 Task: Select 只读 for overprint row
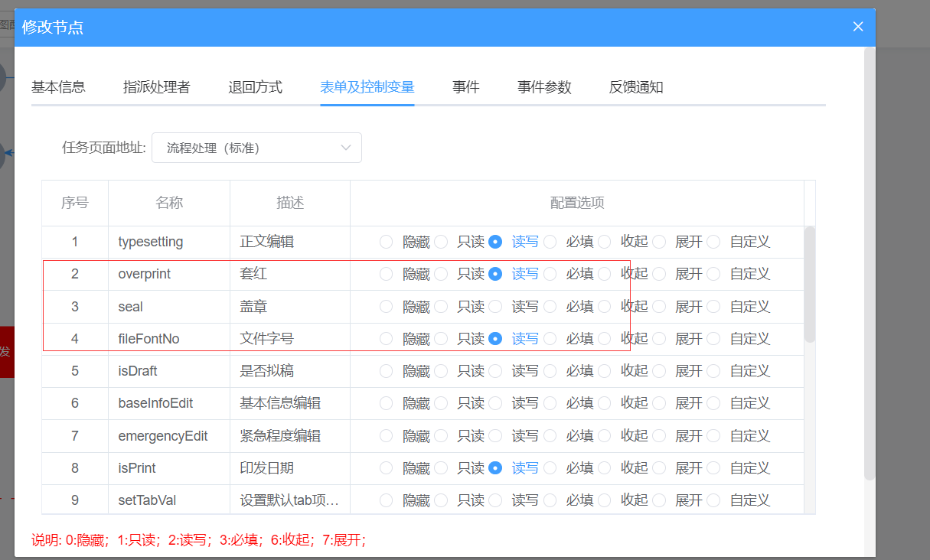tap(441, 274)
